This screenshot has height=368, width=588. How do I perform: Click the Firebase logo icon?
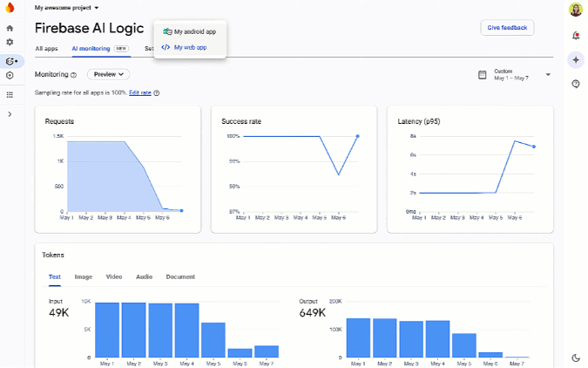10,9
